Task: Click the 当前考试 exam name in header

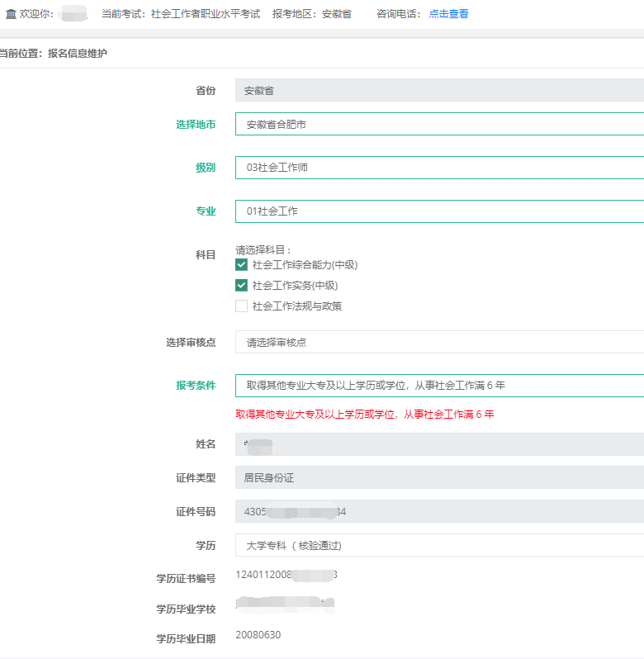Action: (x=206, y=14)
